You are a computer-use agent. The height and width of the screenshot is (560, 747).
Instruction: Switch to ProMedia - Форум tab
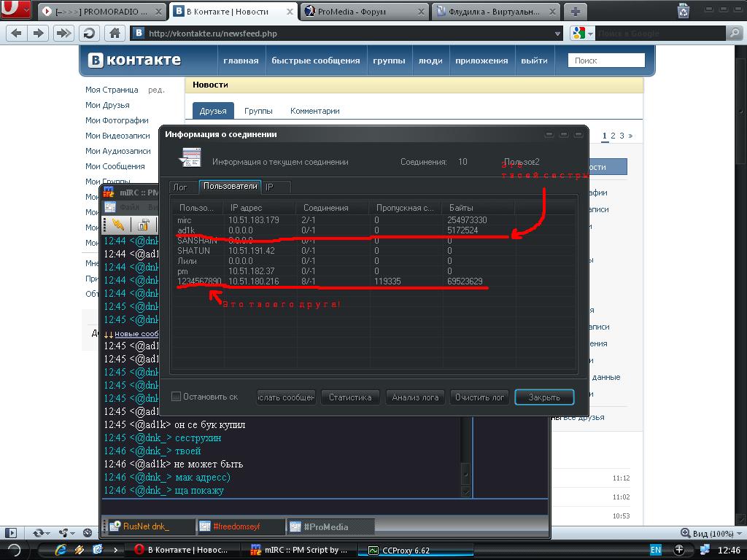tap(364, 12)
